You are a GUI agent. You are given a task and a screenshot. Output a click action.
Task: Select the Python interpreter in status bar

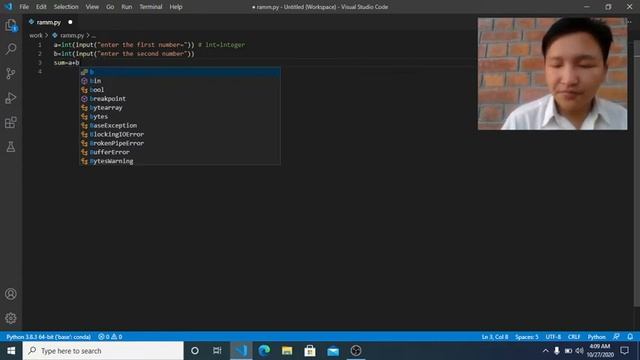tap(48, 337)
